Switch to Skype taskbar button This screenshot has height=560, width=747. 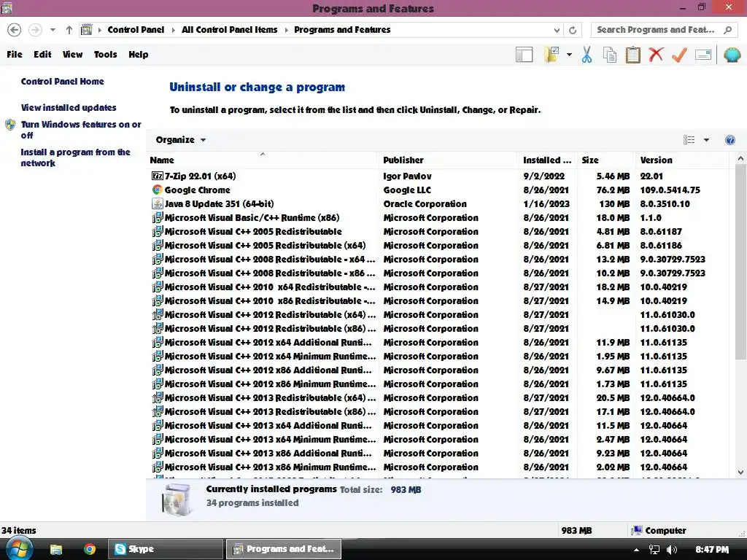coord(166,549)
